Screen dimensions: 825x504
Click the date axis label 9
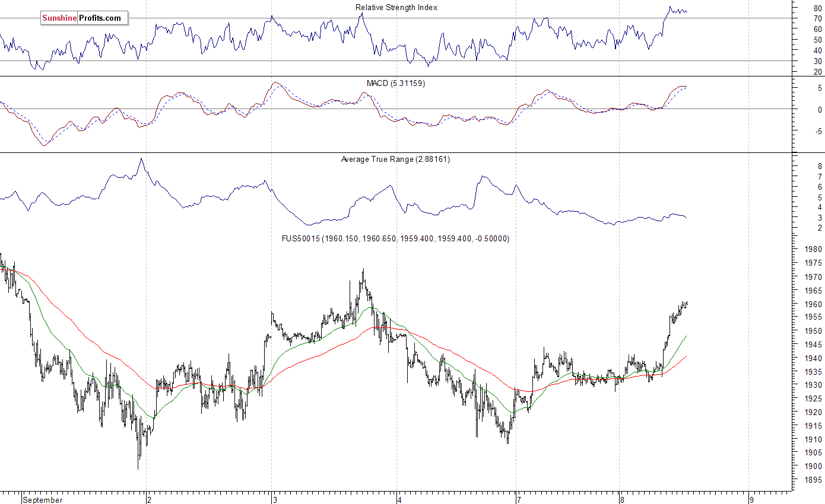click(751, 500)
